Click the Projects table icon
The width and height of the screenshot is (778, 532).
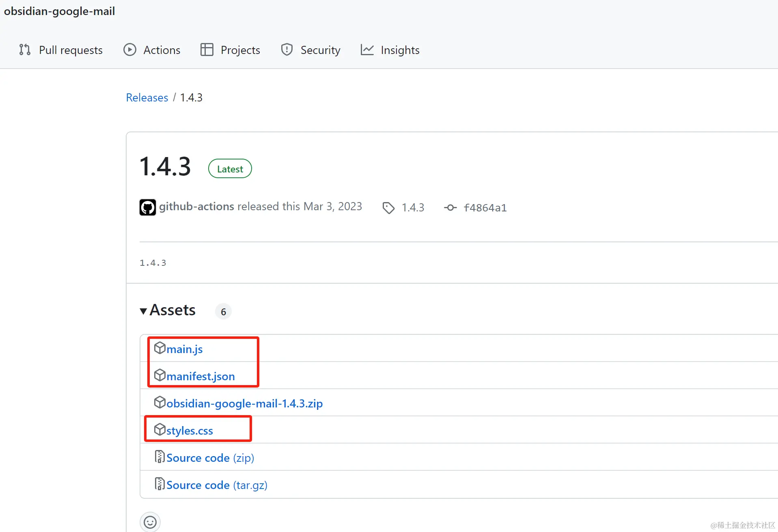(x=207, y=50)
